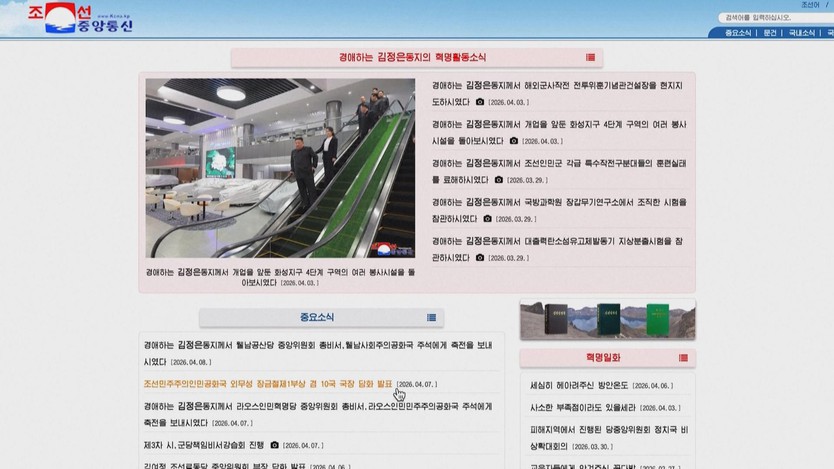Open the 국내소식 navigation menu item
The height and width of the screenshot is (469, 834).
point(802,33)
